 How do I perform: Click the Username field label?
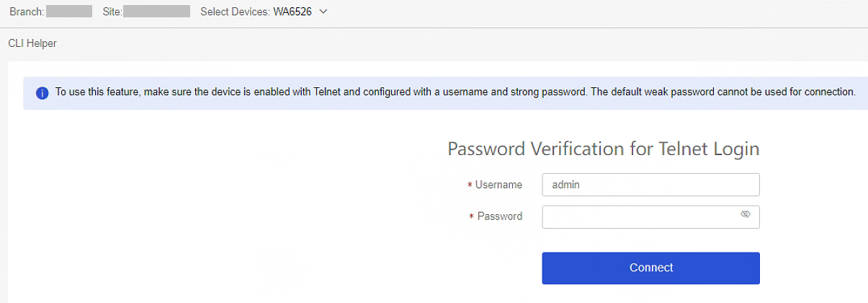point(498,185)
